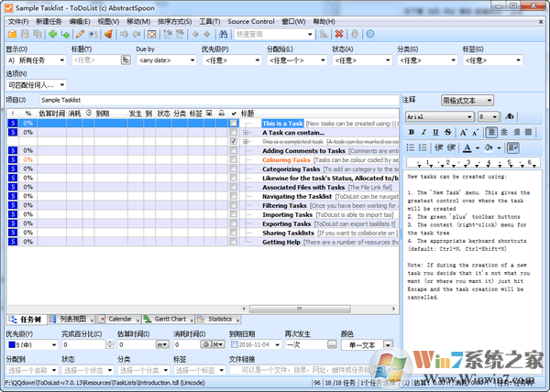Click the green plus new task icon
Image resolution: width=550 pixels, height=392 pixels.
tap(53, 35)
